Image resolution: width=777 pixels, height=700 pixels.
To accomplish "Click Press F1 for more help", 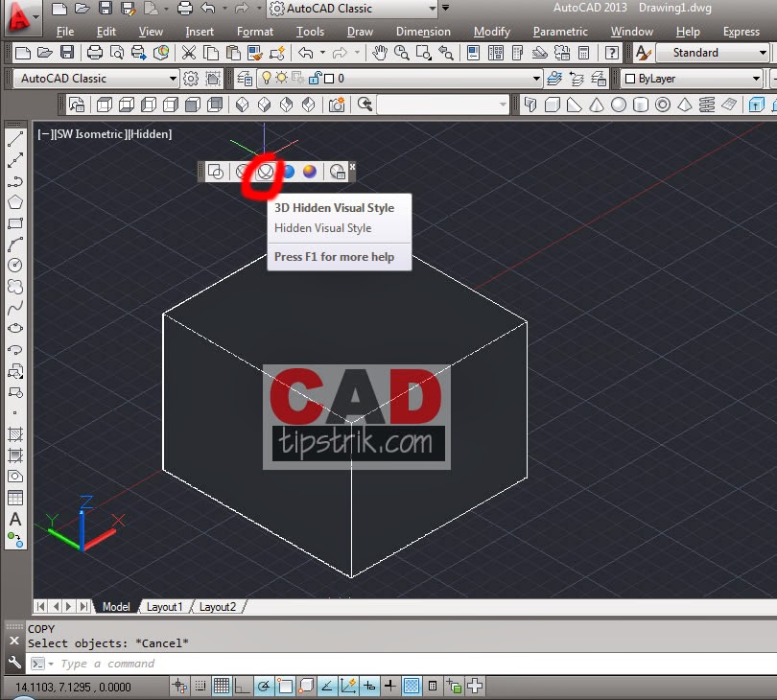I will click(339, 260).
